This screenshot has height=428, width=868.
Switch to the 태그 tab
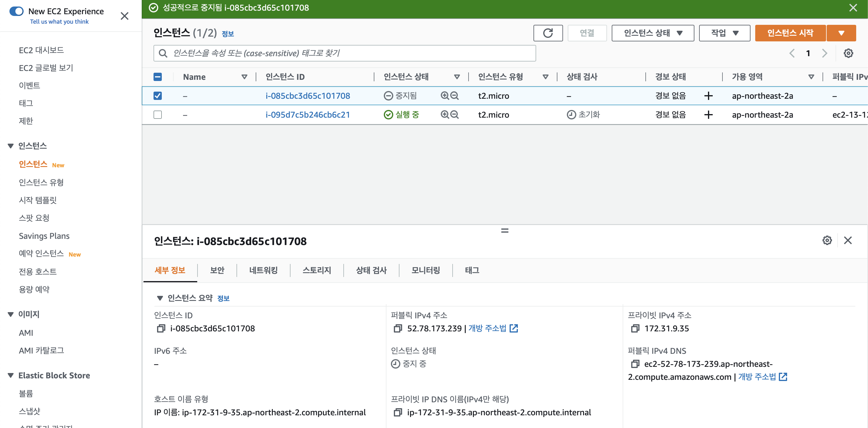472,270
